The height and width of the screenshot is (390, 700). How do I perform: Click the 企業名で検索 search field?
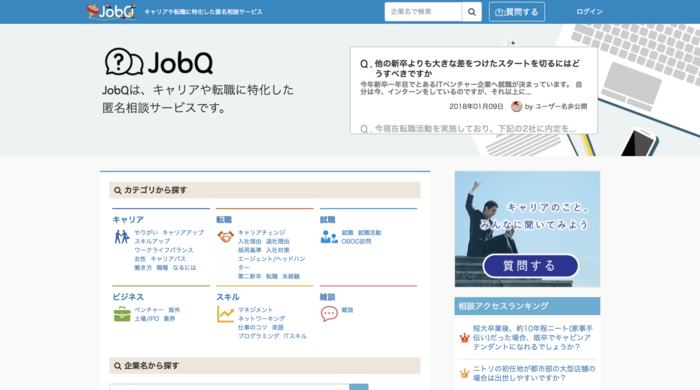point(423,12)
